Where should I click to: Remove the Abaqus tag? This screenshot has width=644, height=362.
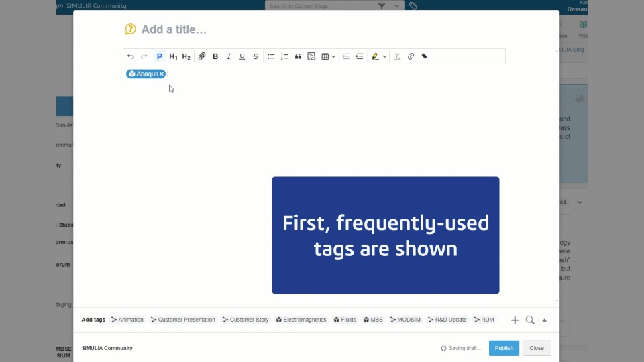click(x=162, y=74)
